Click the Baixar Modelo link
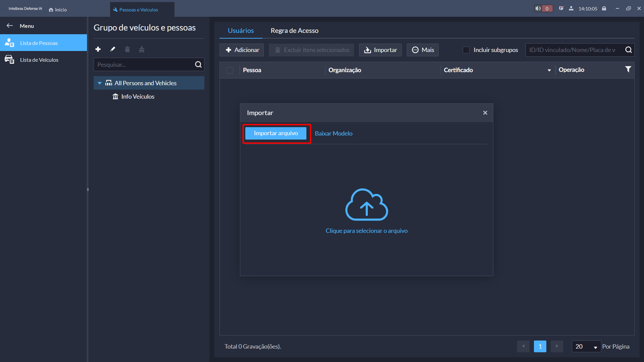The width and height of the screenshot is (644, 362). [334, 133]
